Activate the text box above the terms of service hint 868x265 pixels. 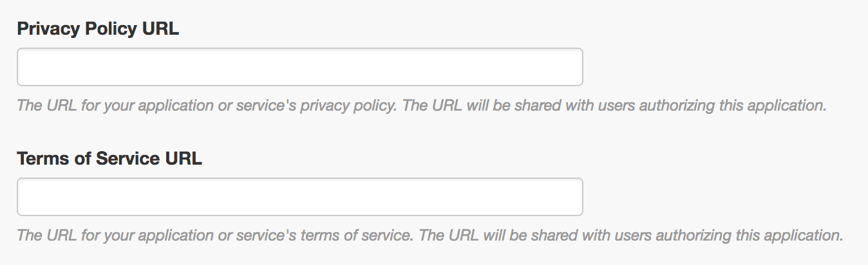coord(299,197)
